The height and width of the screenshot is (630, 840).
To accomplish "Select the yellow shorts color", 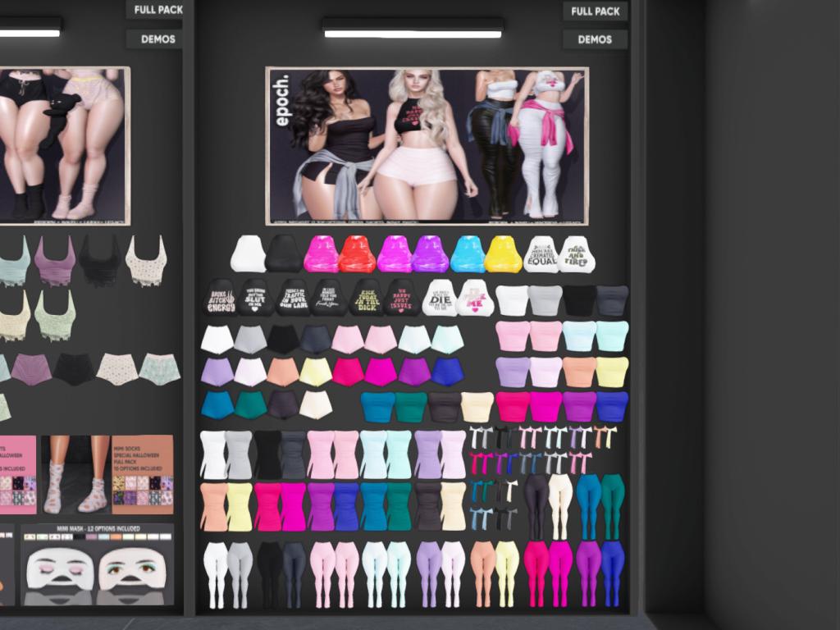I will coord(315,372).
